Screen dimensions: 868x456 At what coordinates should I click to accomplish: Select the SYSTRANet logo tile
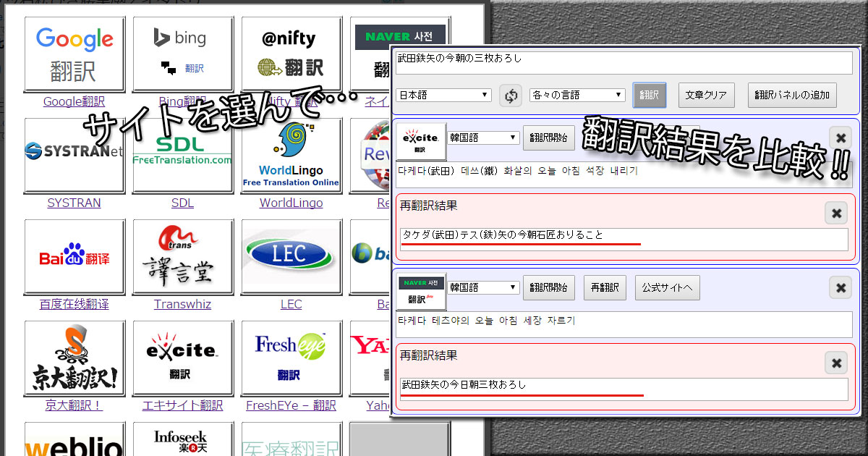(x=75, y=156)
